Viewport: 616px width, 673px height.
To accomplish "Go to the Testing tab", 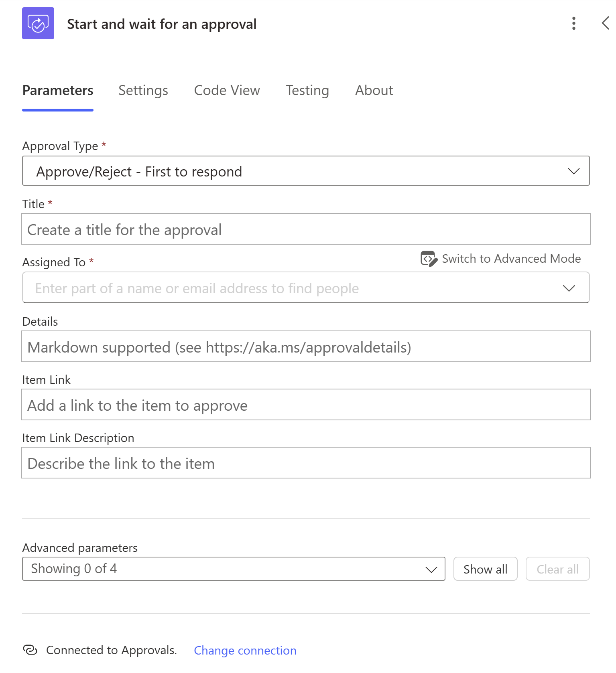I will point(307,91).
